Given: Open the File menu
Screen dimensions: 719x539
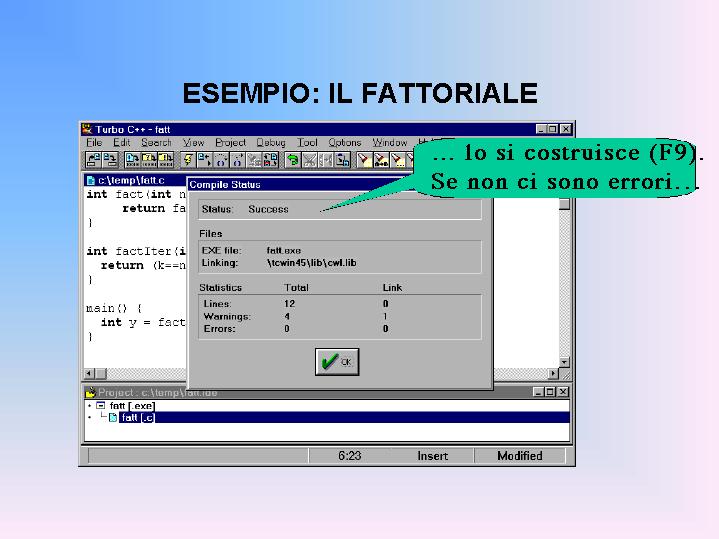Looking at the screenshot, I should click(x=94, y=143).
